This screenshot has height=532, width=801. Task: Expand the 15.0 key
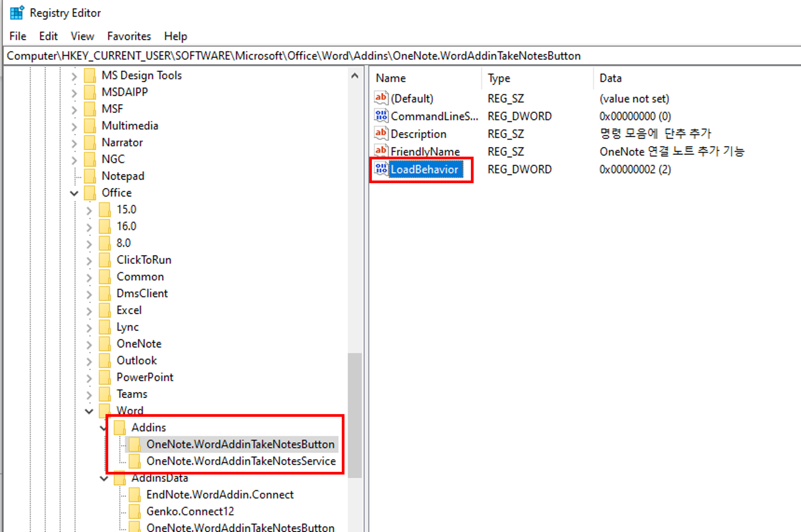coord(89,211)
